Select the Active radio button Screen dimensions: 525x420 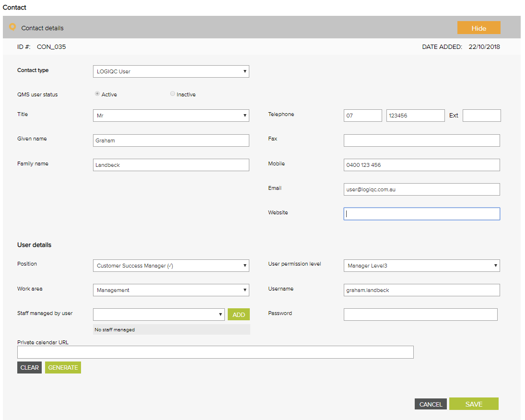click(97, 94)
